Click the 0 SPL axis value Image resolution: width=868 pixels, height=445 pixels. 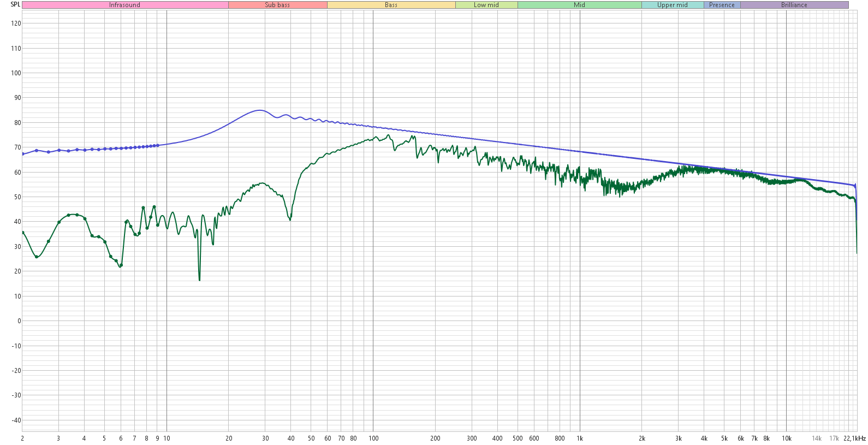click(19, 321)
